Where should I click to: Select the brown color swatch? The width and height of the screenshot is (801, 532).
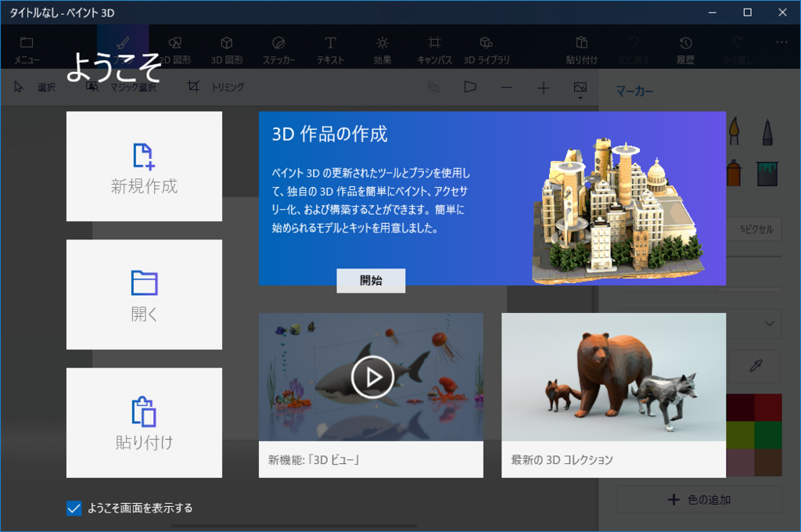click(768, 462)
